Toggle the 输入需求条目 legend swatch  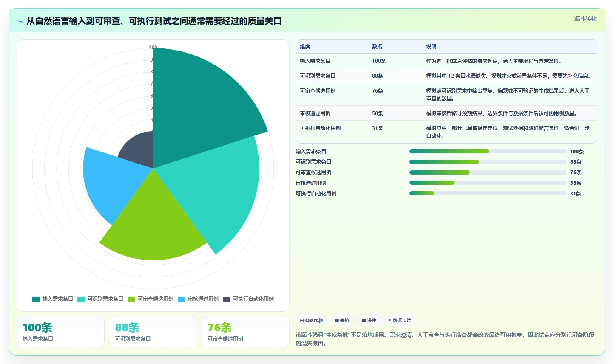tap(36, 299)
